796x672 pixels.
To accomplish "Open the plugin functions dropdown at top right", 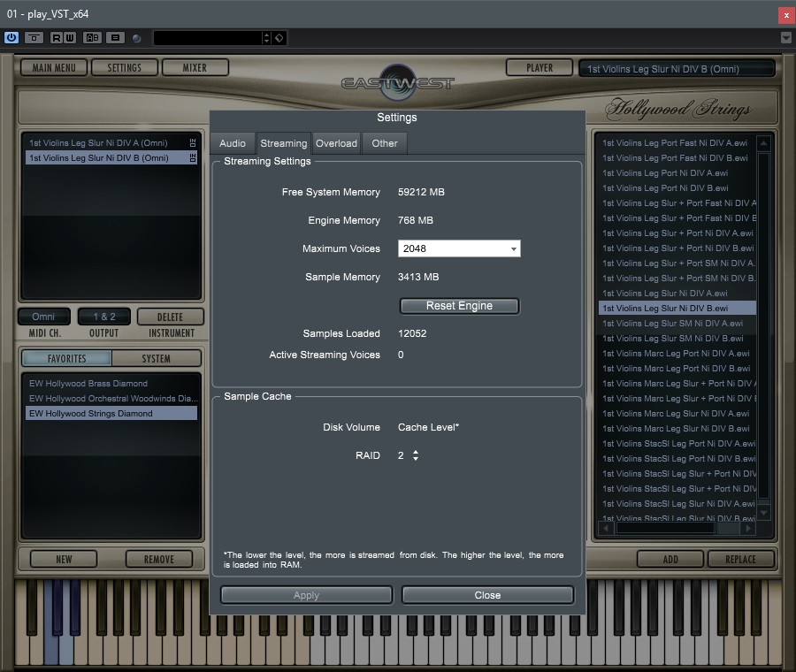I will pos(786,37).
